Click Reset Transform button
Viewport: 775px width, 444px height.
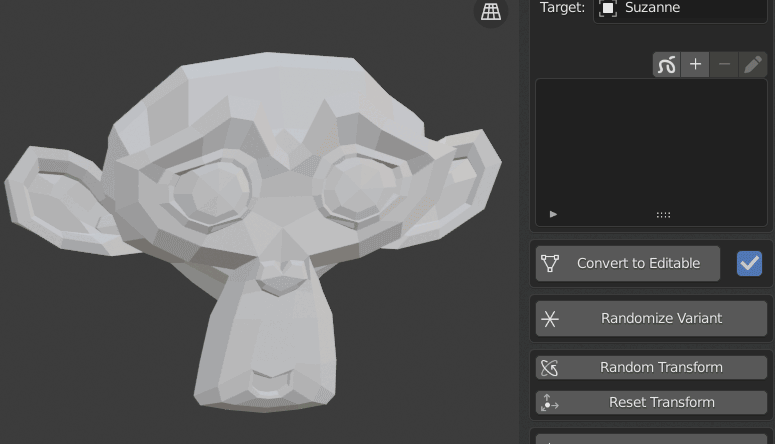[651, 402]
